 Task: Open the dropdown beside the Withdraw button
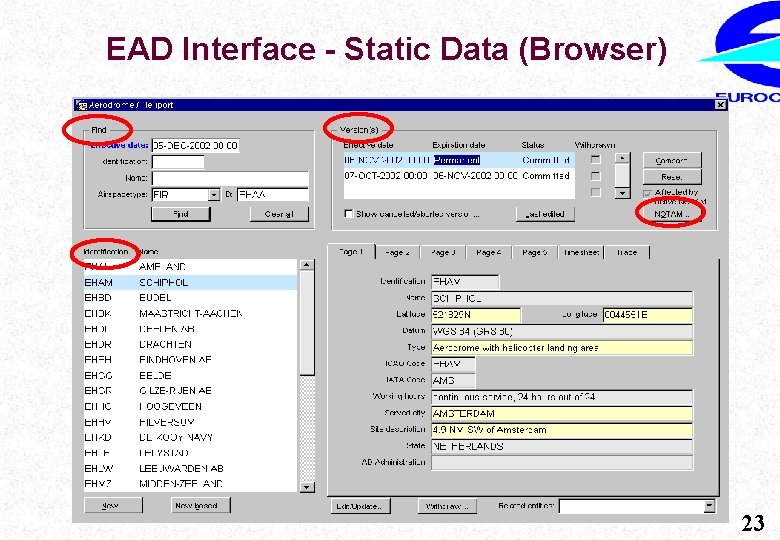[709, 506]
